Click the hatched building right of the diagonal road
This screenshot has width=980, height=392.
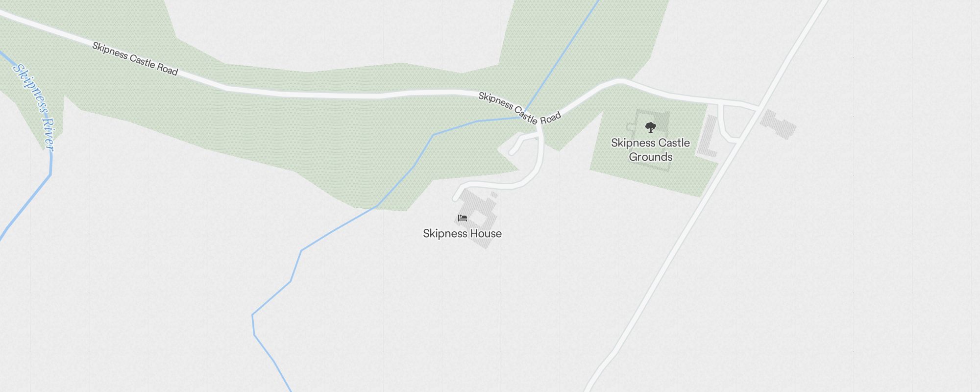click(x=778, y=124)
